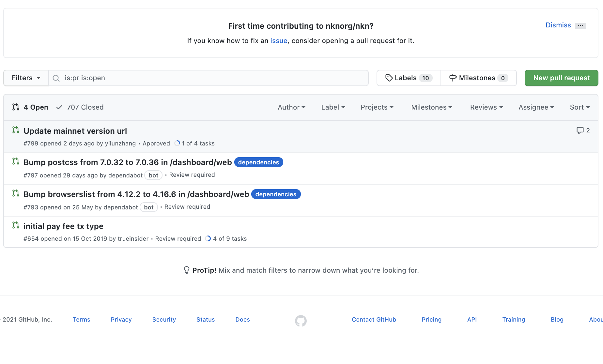The image size is (603, 364).
Task: Open Update mainnet version url pull request
Action: coord(75,131)
